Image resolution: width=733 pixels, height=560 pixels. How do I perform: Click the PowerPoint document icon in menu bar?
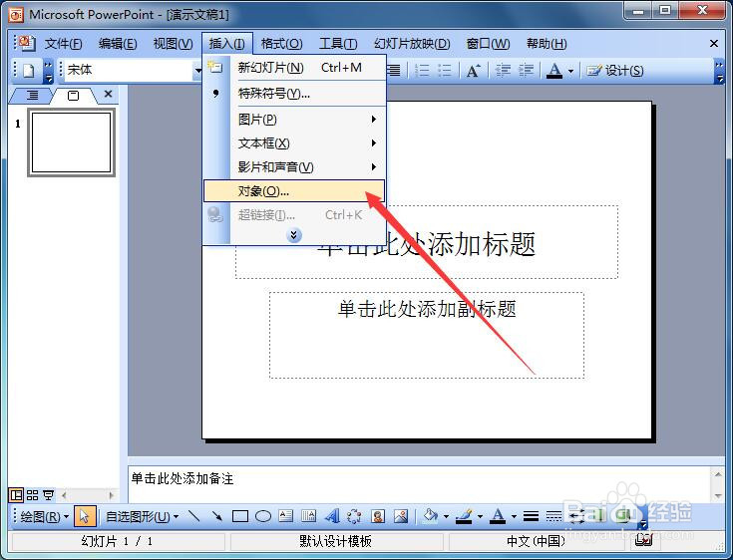(x=26, y=43)
